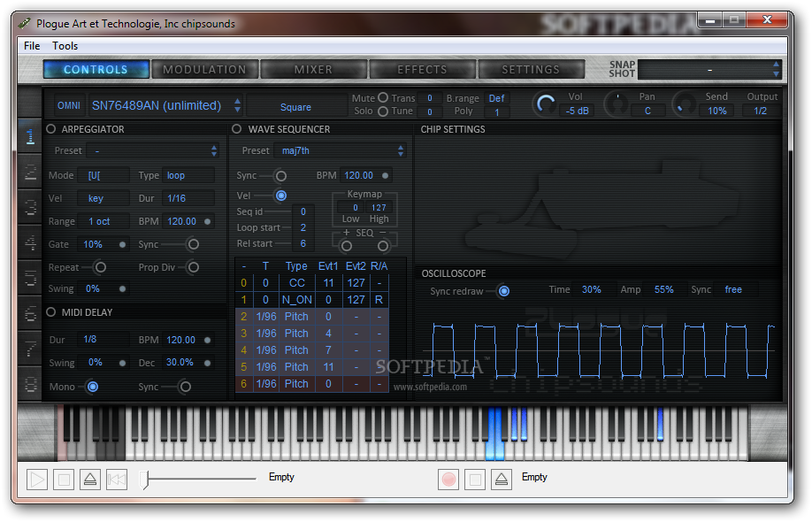This screenshot has height=522, width=812.
Task: Toggle the Mute button
Action: pos(383,97)
